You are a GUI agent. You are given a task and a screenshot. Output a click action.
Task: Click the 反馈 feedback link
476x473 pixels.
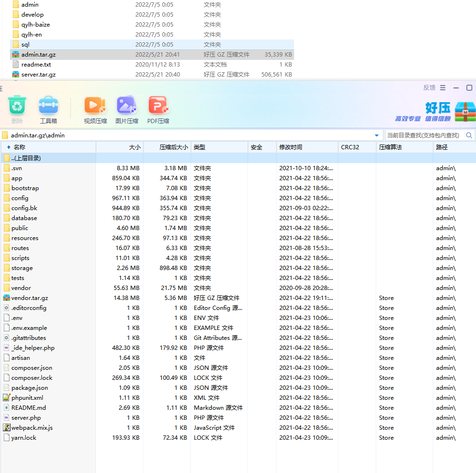429,88
